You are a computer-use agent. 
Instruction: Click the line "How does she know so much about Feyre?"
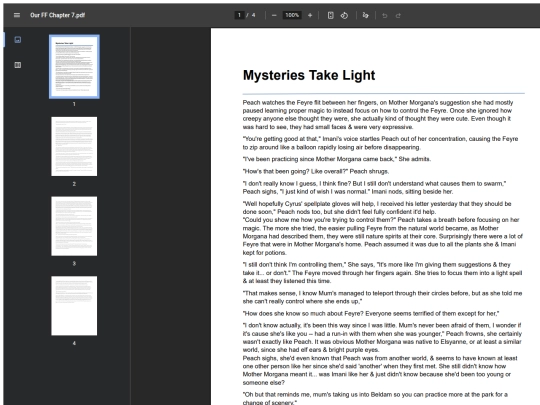pyautogui.click(x=371, y=313)
